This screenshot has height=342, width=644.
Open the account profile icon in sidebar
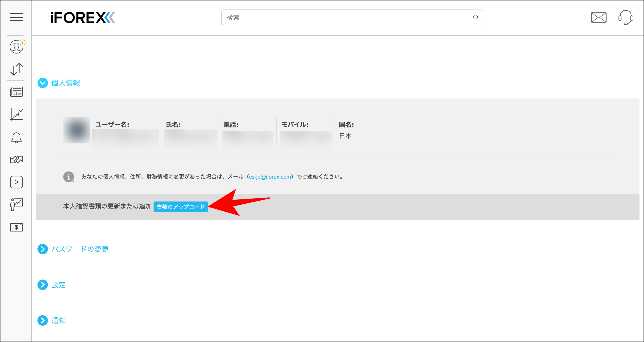[x=16, y=47]
